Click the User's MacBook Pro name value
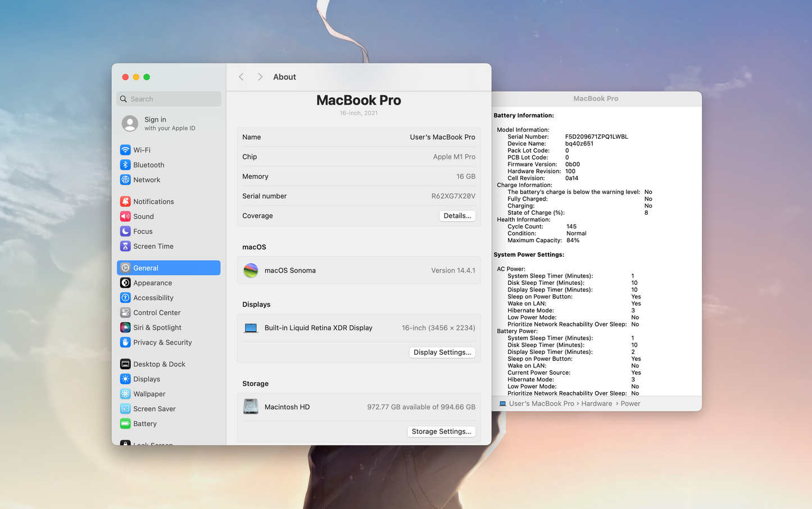Screen dimensions: 812x509 (442, 137)
